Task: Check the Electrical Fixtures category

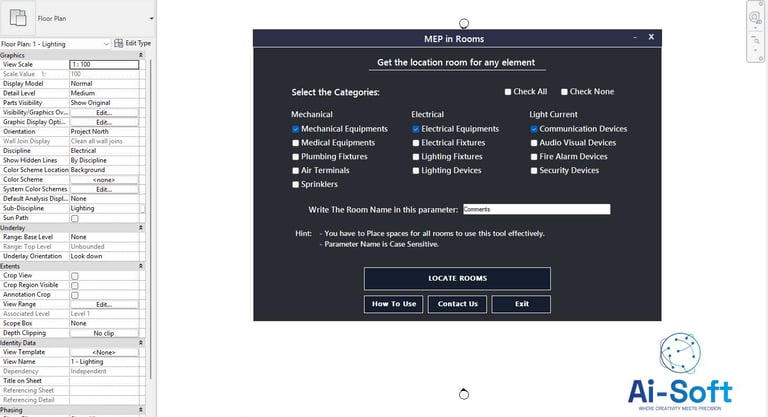Action: point(416,143)
